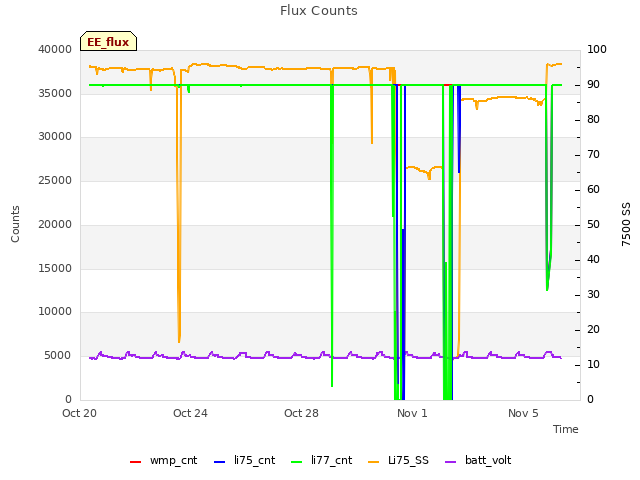640x480 pixels.
Task: Click the Nov 5 x-axis label
Action: (x=523, y=413)
